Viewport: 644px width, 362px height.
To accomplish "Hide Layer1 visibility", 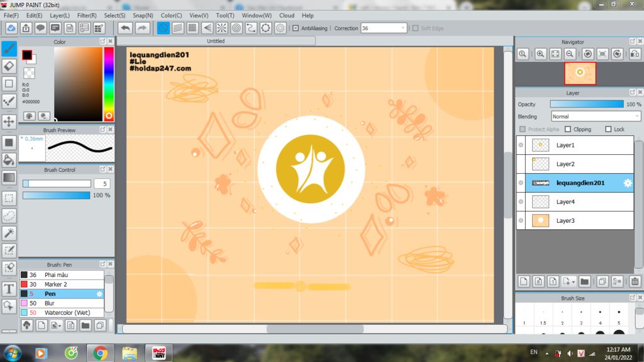I will (521, 145).
